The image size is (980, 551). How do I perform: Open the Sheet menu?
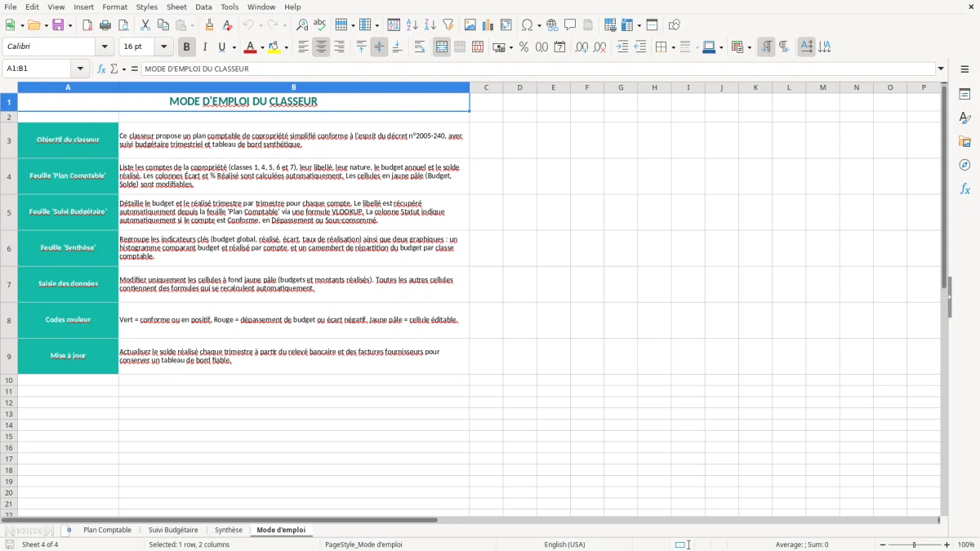tap(176, 7)
